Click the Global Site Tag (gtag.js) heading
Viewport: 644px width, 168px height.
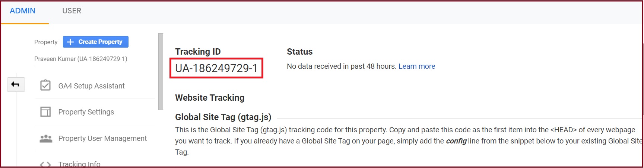tap(223, 117)
